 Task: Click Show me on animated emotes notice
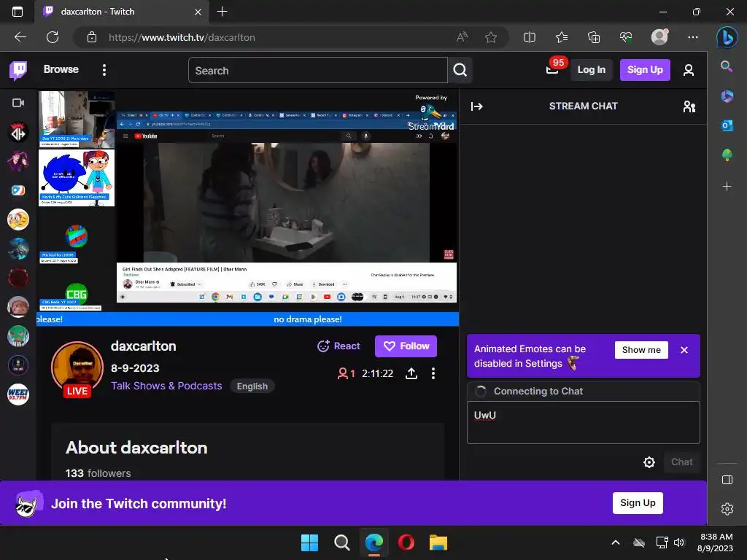[641, 350]
